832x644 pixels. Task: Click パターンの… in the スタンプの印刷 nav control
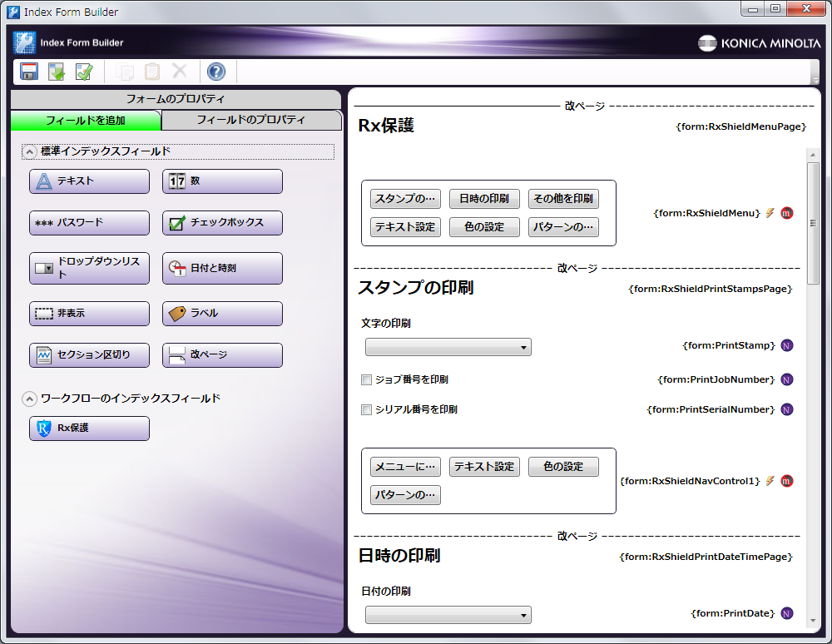coord(405,495)
